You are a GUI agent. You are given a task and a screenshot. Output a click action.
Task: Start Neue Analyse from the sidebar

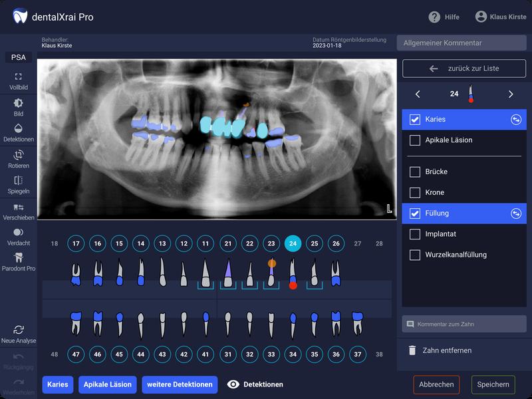click(18, 333)
